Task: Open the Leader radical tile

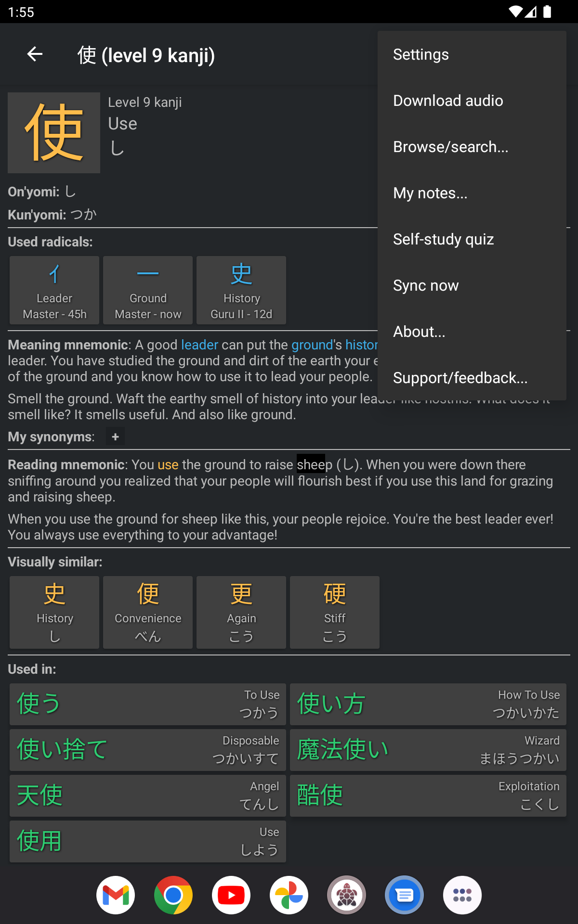Action: [x=54, y=290]
